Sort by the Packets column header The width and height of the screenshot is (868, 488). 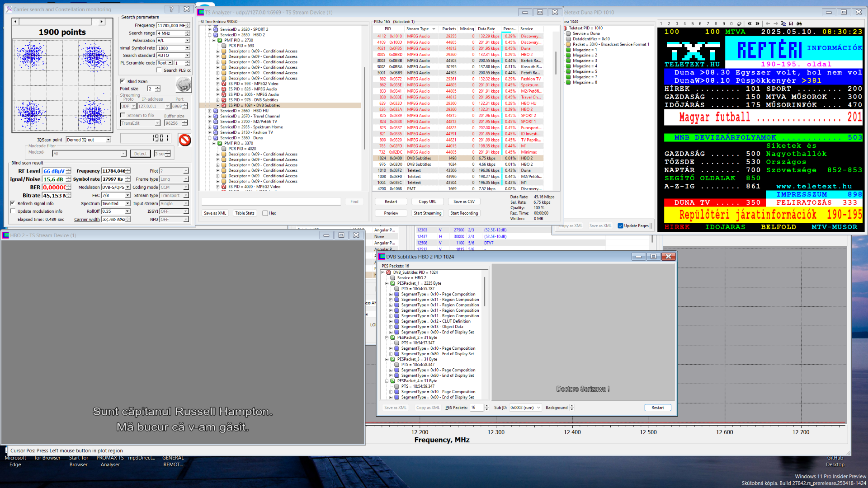click(x=449, y=28)
